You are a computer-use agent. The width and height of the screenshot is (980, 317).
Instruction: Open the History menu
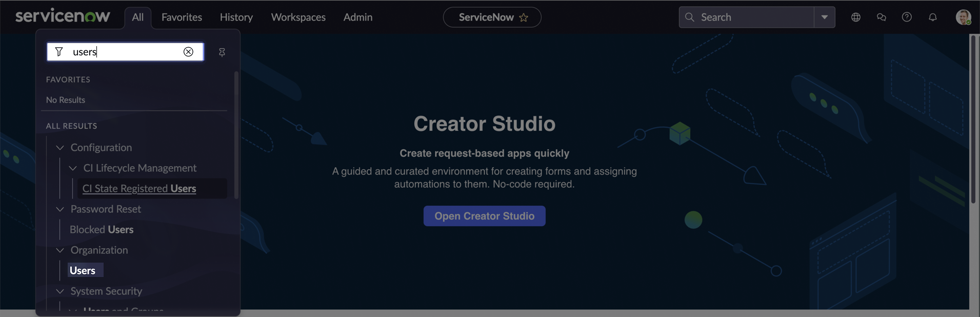tap(236, 17)
